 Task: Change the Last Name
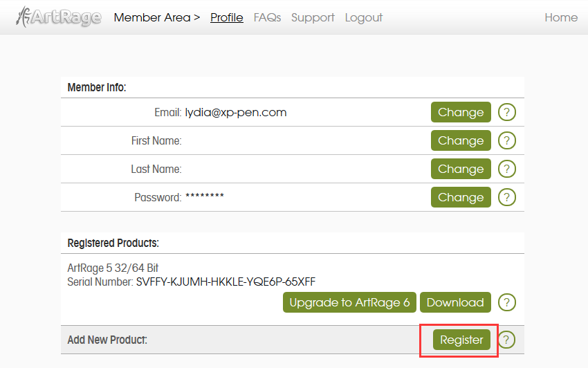click(461, 169)
